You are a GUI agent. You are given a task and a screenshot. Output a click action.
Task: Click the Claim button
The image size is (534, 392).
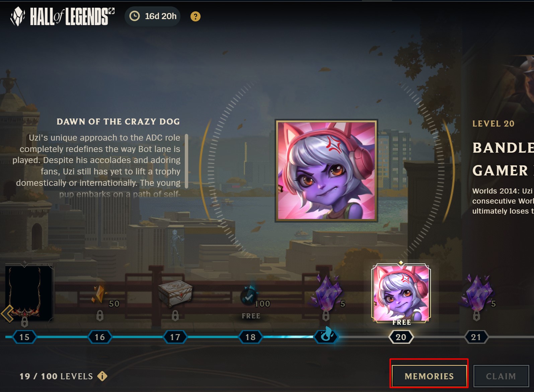[x=501, y=376]
